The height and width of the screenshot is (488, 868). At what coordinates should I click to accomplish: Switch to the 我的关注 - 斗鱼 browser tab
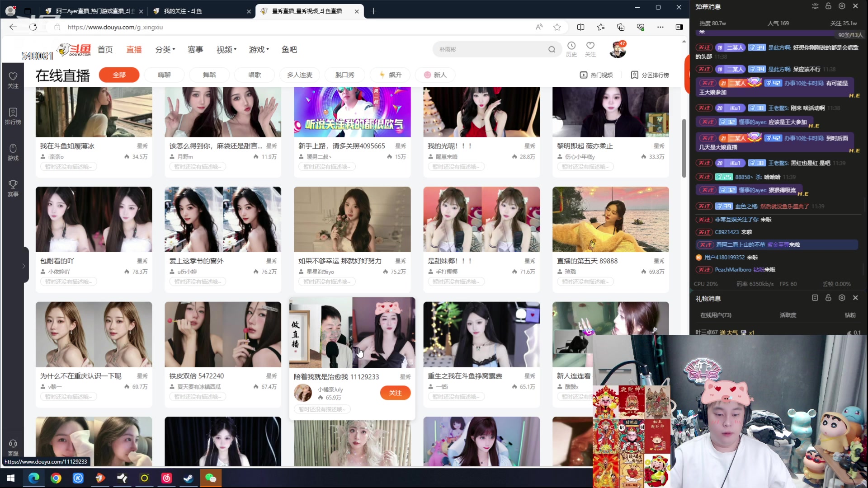(x=202, y=11)
